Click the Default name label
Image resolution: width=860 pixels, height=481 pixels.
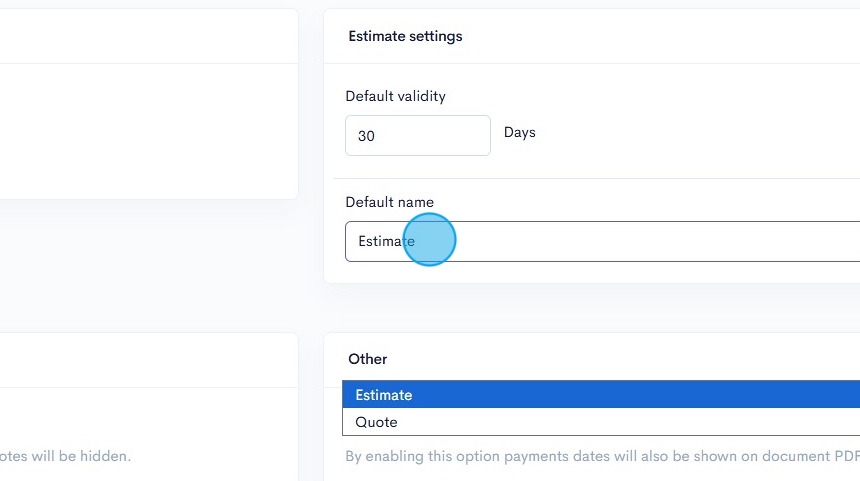389,202
